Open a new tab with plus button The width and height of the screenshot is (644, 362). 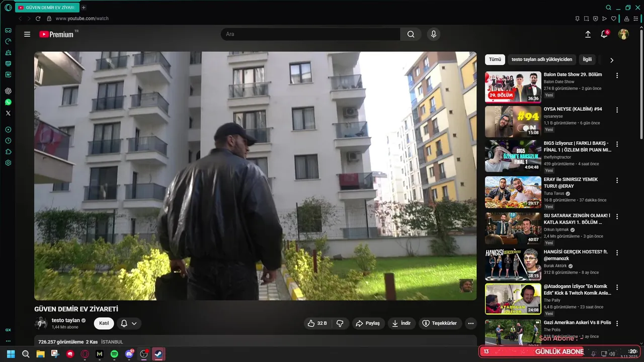click(x=84, y=8)
